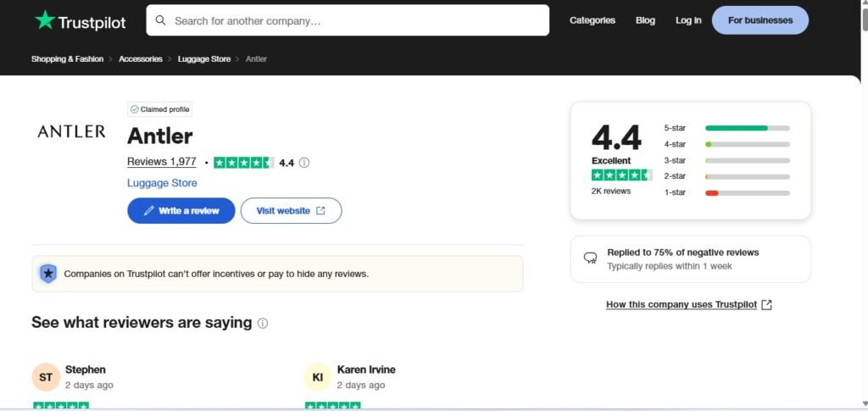
Task: Click the 2K reviews text
Action: tap(611, 191)
